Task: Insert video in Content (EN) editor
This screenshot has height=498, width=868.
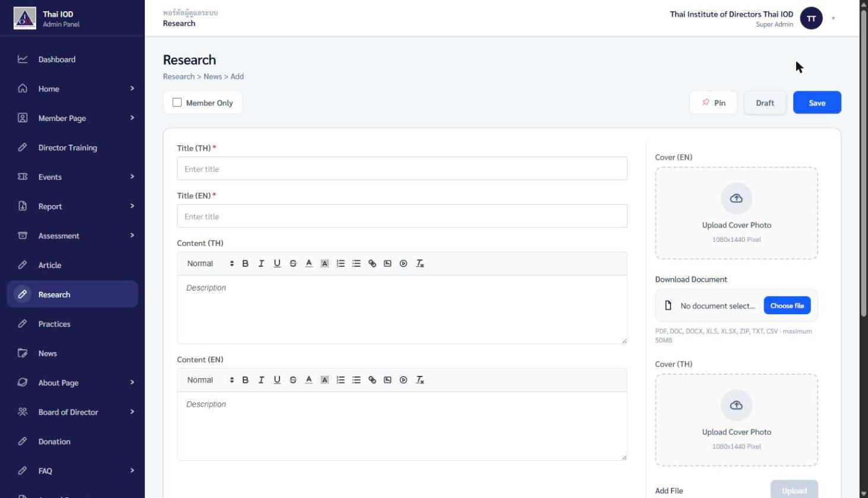Action: tap(403, 380)
